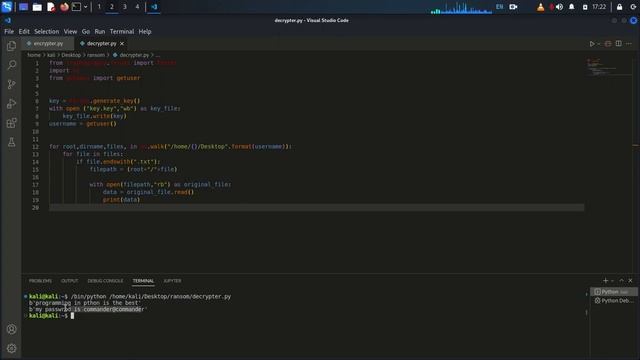The image size is (640, 360).
Task: Click the 'kali' breadcrumb segment
Action: pos(51,55)
